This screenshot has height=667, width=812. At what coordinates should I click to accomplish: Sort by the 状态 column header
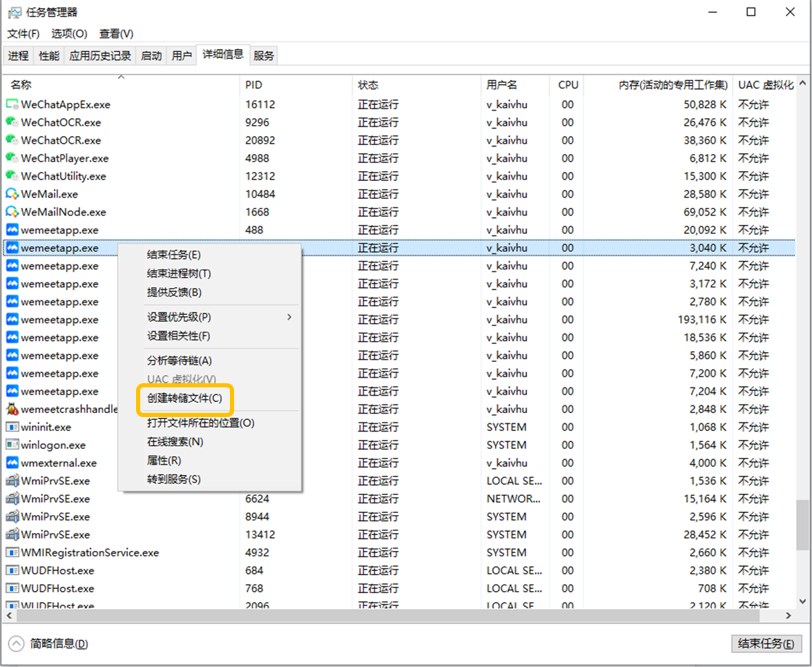tap(416, 85)
